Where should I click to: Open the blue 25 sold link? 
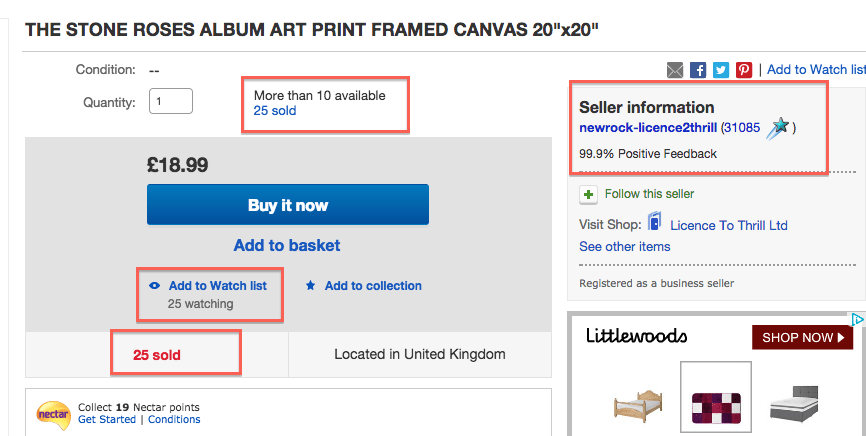274,111
